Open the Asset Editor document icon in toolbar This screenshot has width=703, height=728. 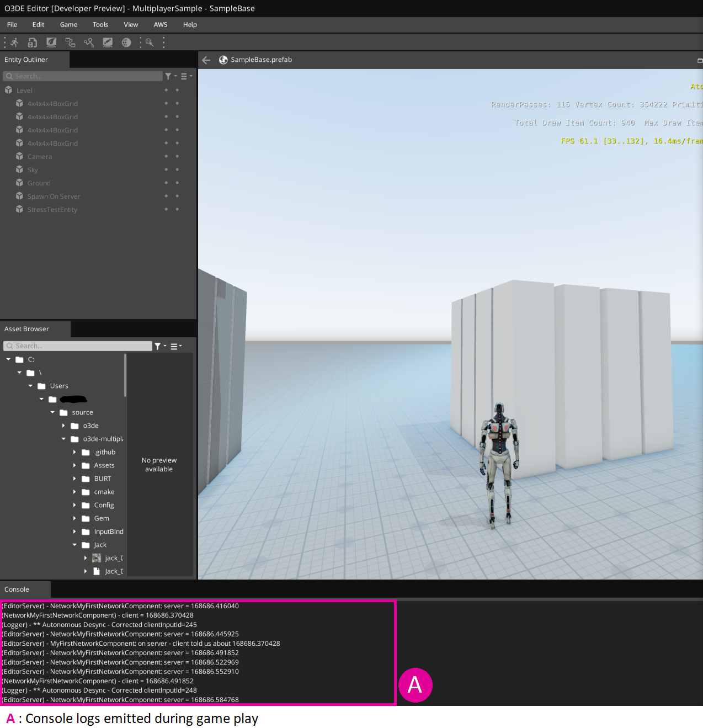coord(32,42)
